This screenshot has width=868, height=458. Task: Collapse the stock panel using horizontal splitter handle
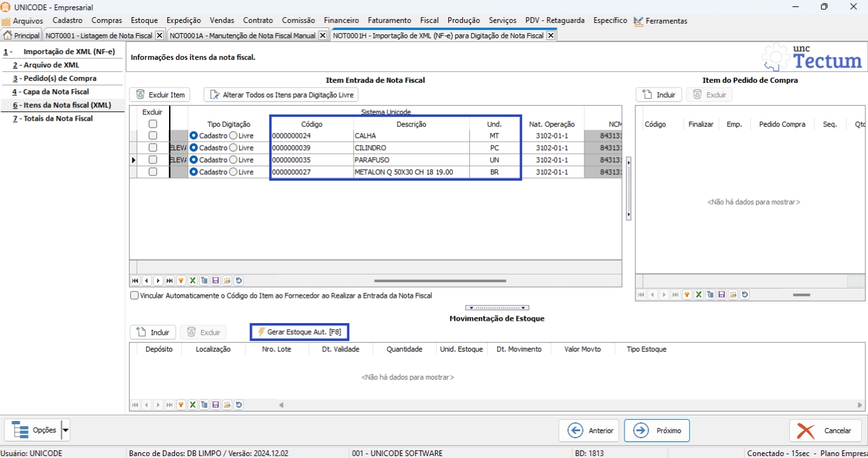tap(497, 308)
